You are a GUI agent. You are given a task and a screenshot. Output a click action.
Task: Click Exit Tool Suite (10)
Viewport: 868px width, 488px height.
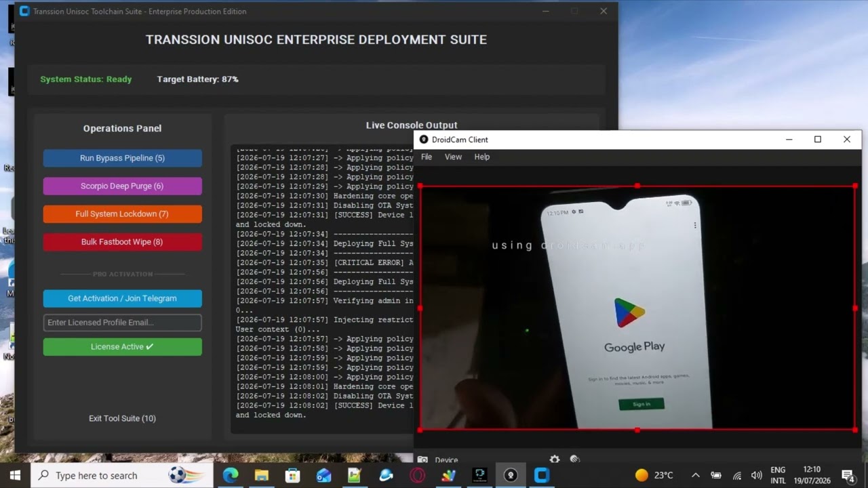tap(122, 418)
